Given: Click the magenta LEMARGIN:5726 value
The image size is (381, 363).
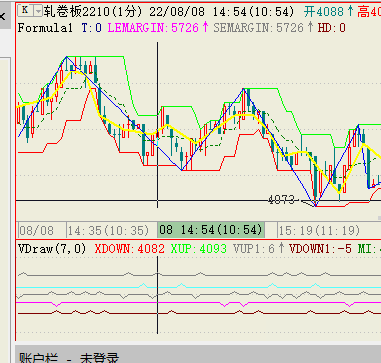Looking at the screenshot, I should (153, 28).
